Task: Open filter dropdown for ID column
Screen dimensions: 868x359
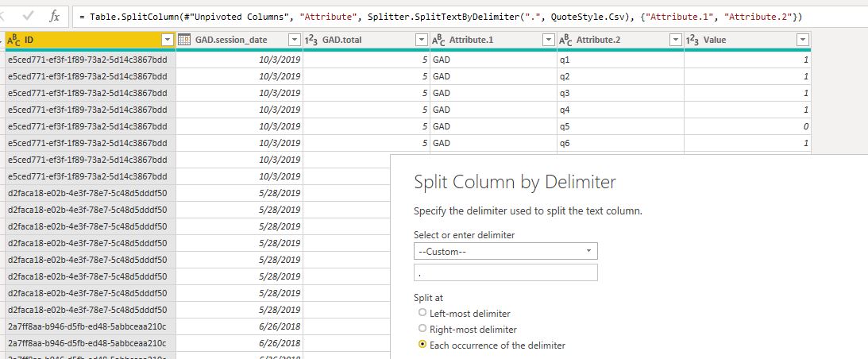Action: (x=168, y=40)
